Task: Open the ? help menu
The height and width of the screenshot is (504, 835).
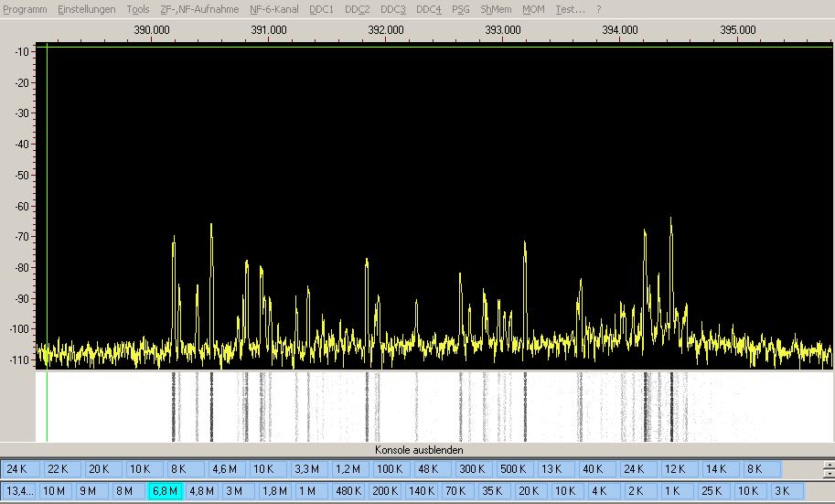Action: coord(598,9)
